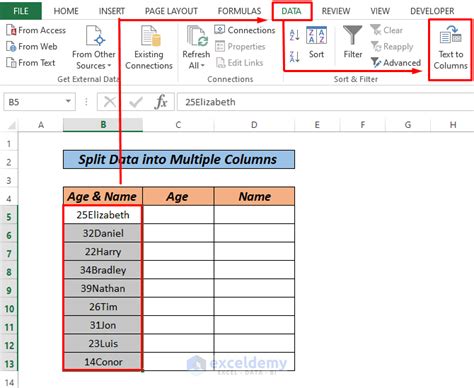Image resolution: width=474 pixels, height=388 pixels.
Task: Switch to the FORMULAS tab
Action: tap(239, 11)
